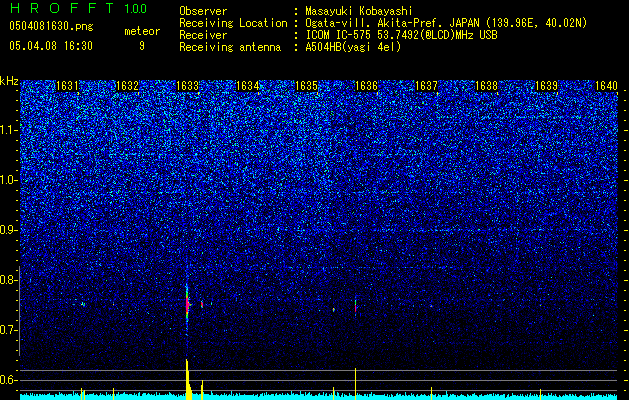Click the ICOM IC-575 receiver text
629x400 pixels.
click(x=401, y=35)
